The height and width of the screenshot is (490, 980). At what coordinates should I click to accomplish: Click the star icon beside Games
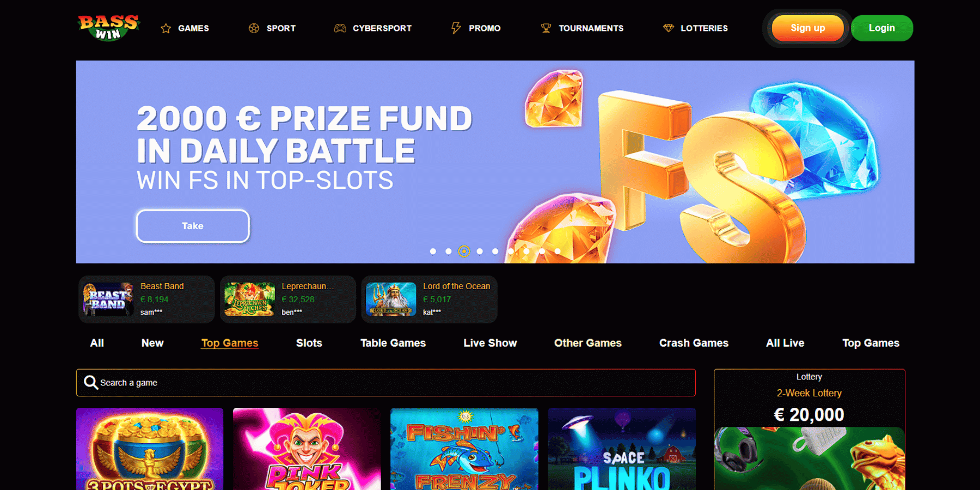coord(166,28)
